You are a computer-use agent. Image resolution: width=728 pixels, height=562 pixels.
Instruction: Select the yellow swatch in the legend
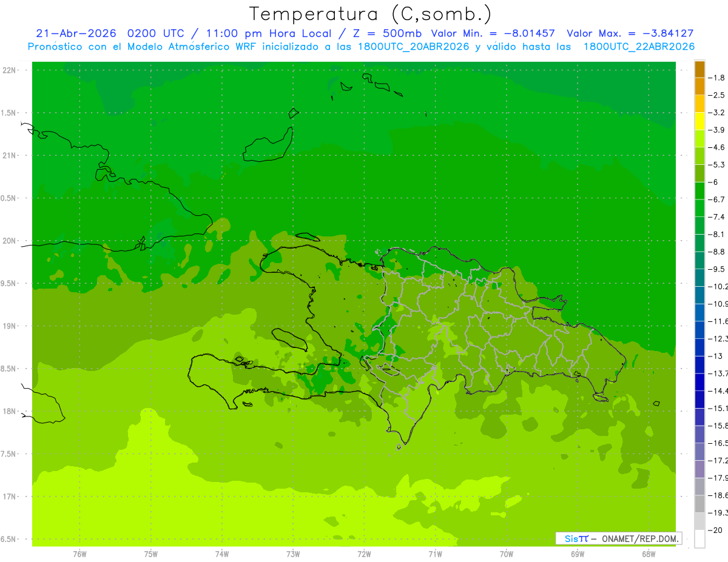[x=699, y=121]
